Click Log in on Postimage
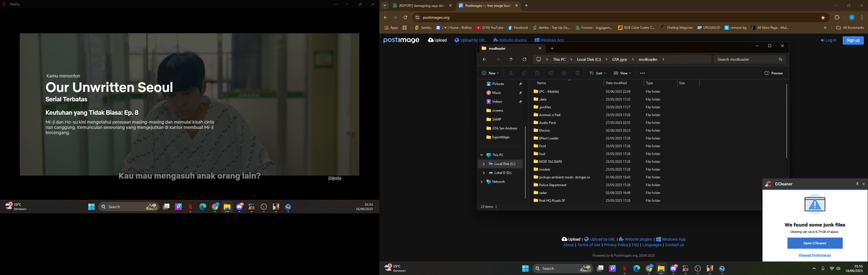The height and width of the screenshot is (275, 868). [x=828, y=40]
